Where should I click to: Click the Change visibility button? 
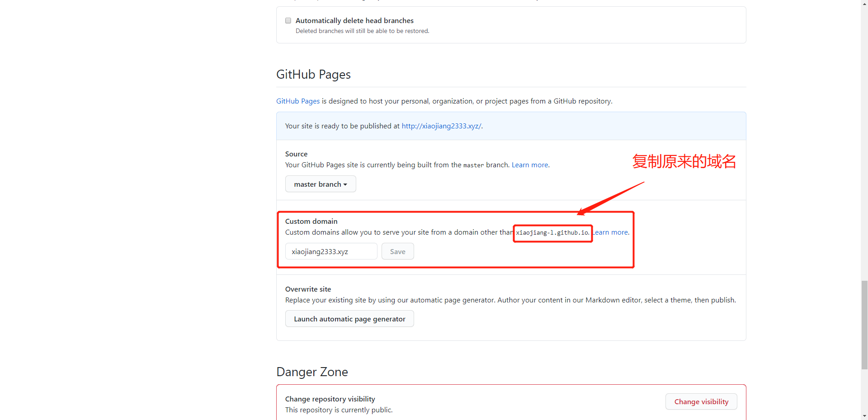point(701,402)
